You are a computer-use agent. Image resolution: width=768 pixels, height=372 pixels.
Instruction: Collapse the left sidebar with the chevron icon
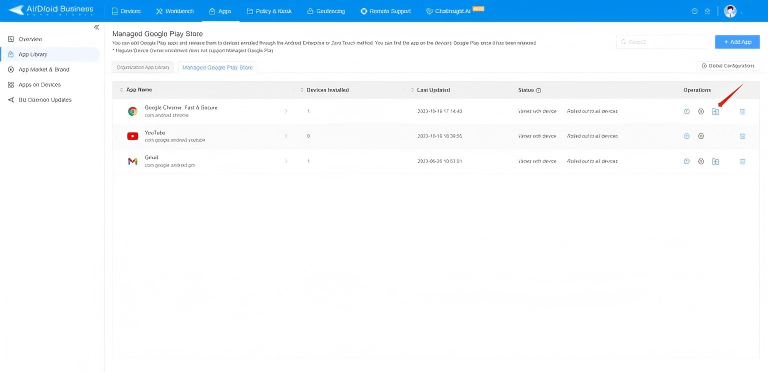(96, 27)
